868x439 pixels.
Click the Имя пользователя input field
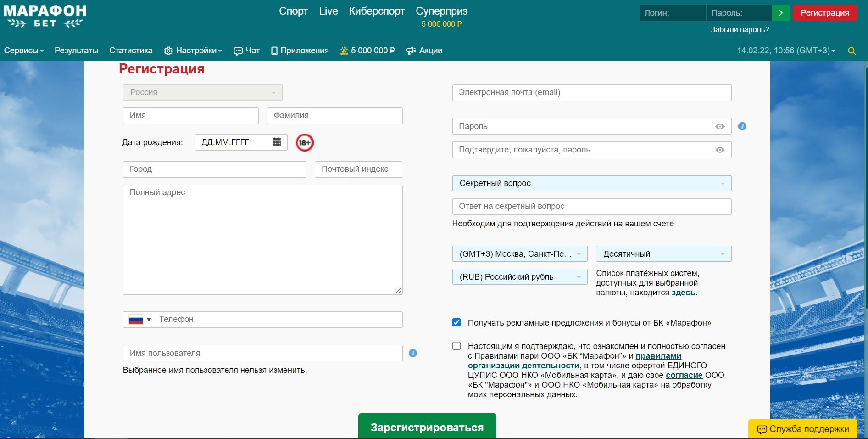coord(263,353)
